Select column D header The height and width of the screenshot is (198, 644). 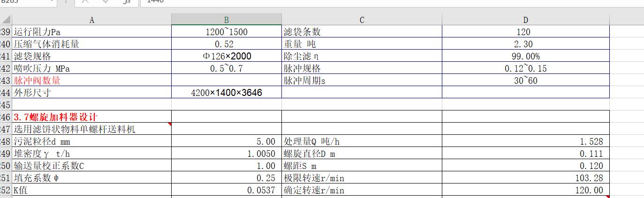526,20
